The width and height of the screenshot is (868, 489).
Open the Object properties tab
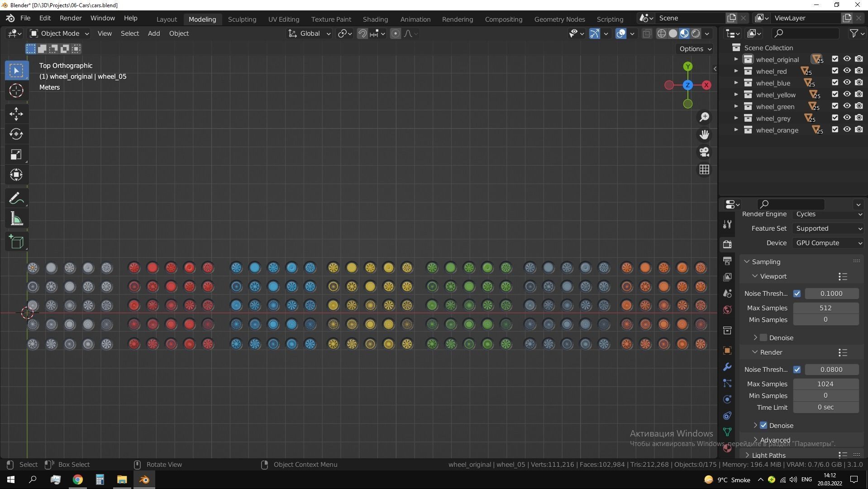tap(727, 351)
